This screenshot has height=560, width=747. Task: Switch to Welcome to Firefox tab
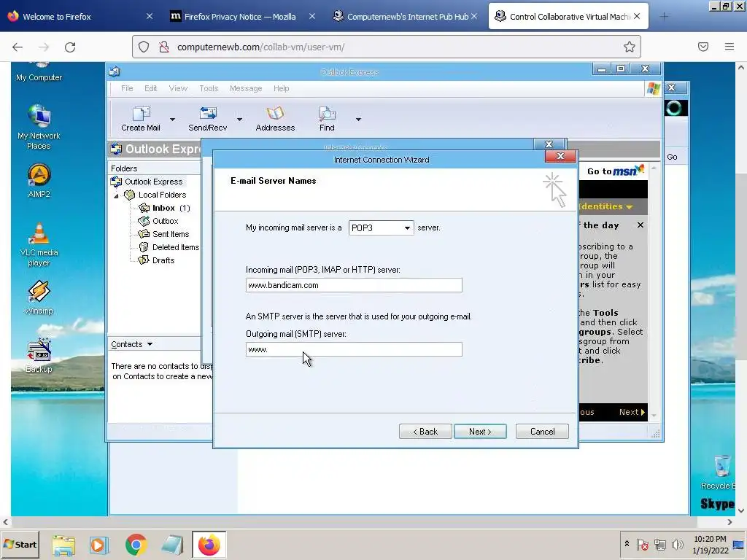(x=80, y=17)
